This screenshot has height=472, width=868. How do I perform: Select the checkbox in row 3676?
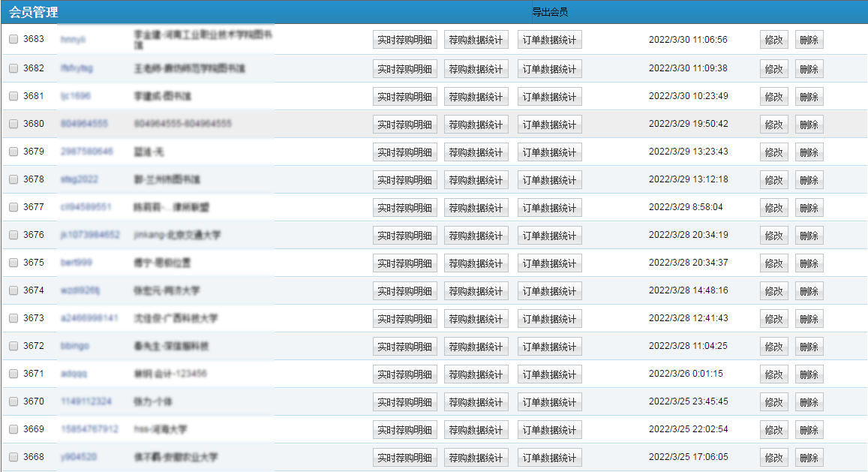(14, 235)
